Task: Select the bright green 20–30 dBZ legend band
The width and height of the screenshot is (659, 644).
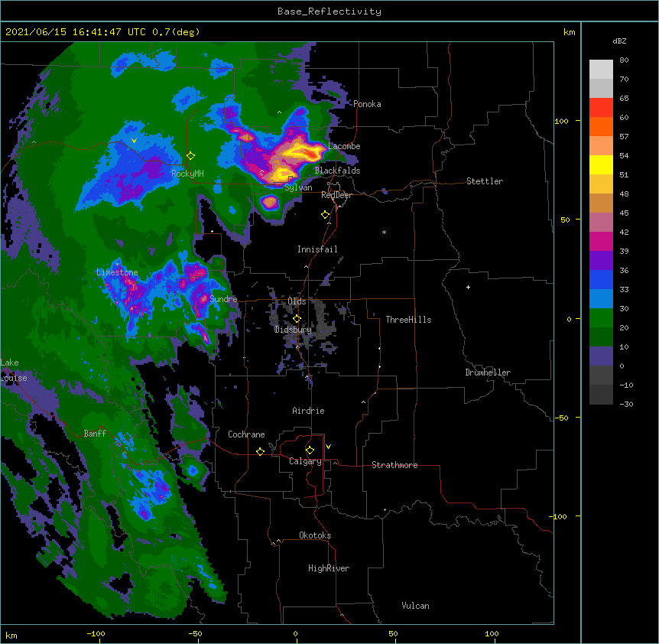Action: [x=601, y=318]
